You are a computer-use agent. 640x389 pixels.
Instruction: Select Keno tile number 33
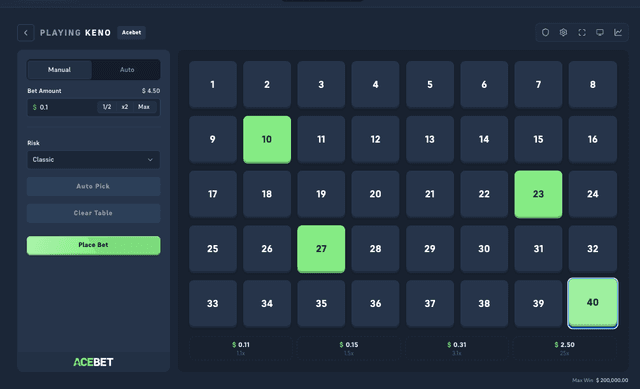[213, 303]
